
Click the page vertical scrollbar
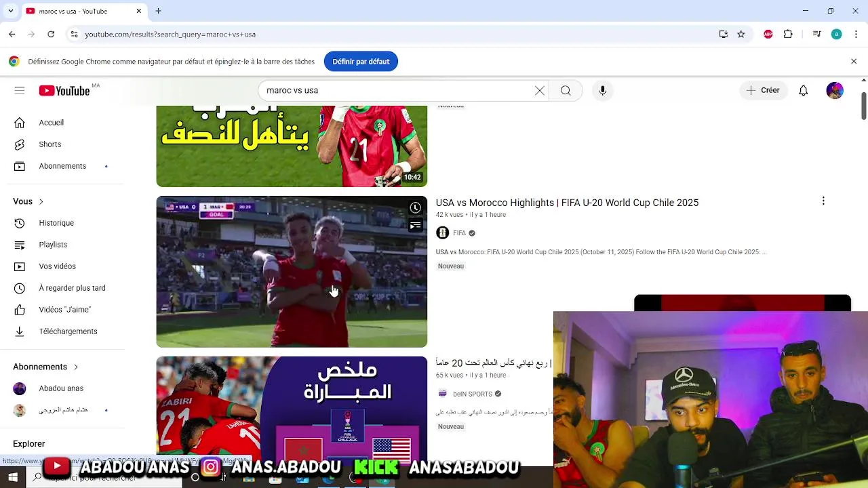coord(863,106)
